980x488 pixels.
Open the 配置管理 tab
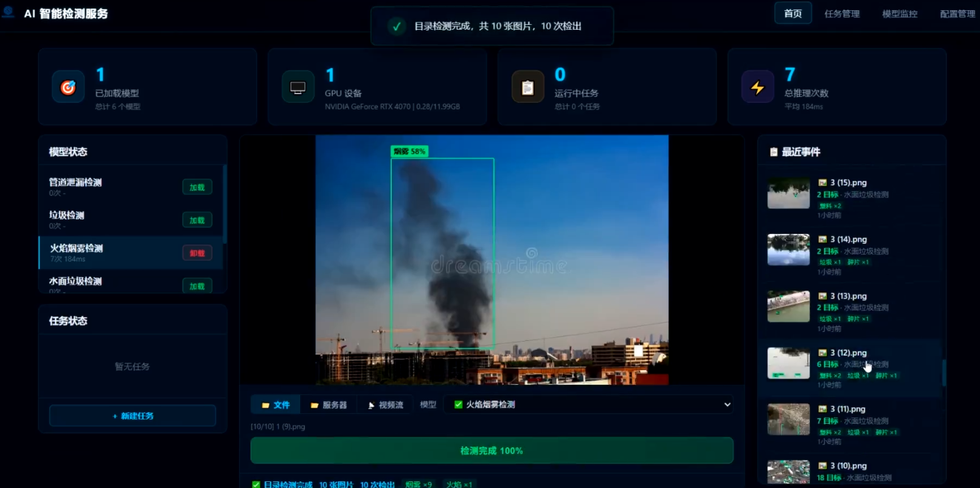(x=957, y=13)
